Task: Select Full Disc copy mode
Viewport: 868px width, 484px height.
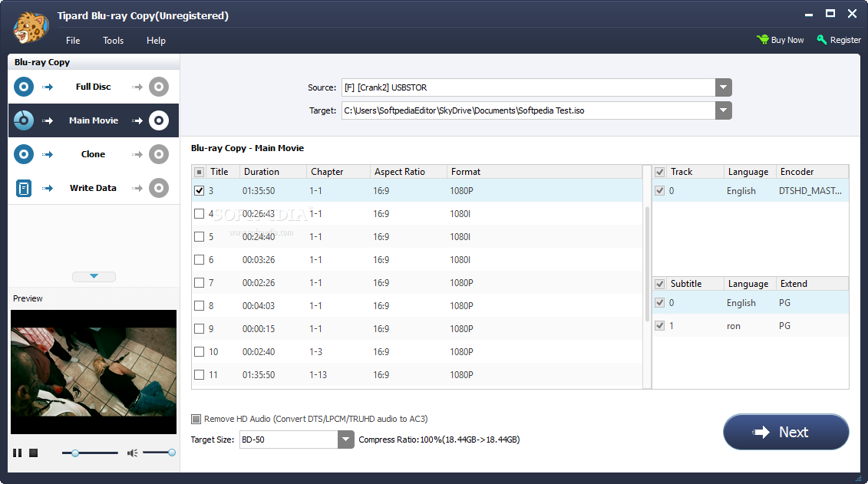Action: point(94,87)
